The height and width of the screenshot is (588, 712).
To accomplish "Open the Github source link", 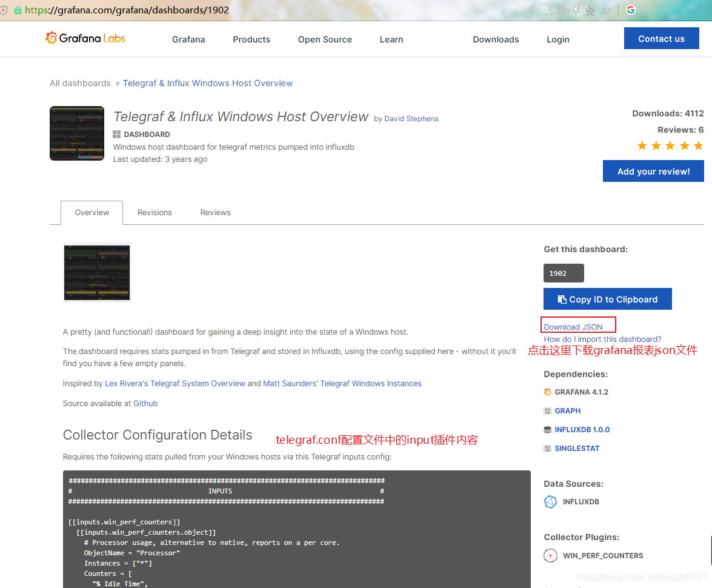I will [x=145, y=404].
